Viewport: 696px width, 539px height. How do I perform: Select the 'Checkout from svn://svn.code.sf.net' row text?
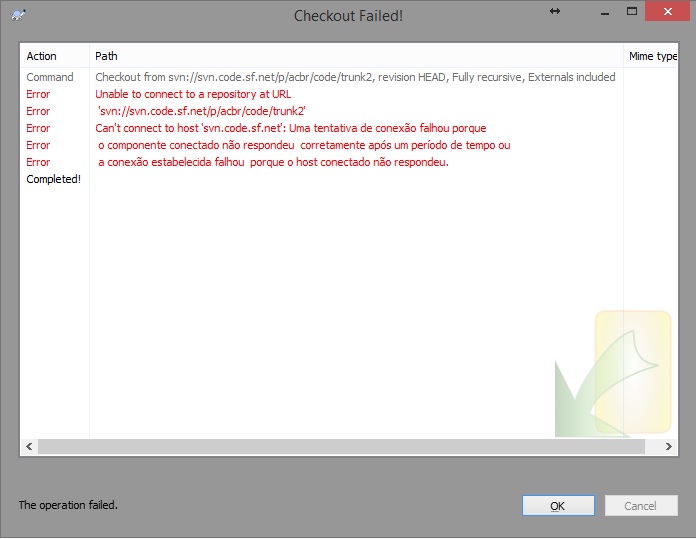click(x=355, y=77)
